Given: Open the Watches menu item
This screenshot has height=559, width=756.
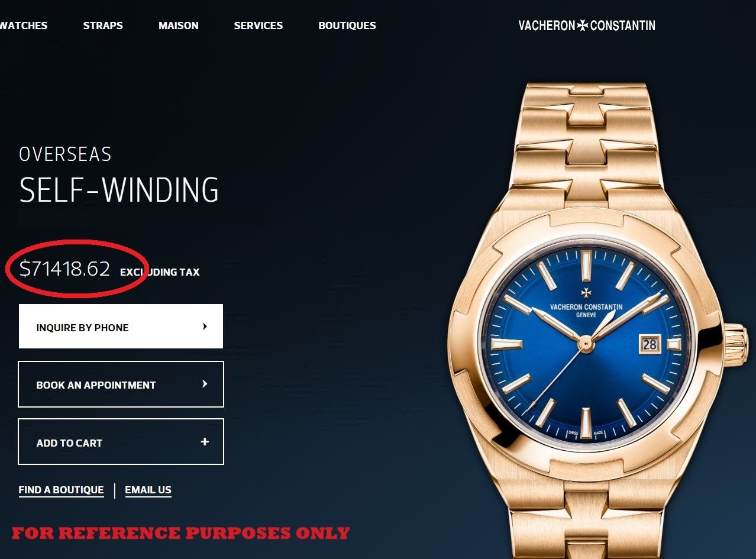Looking at the screenshot, I should click(24, 25).
